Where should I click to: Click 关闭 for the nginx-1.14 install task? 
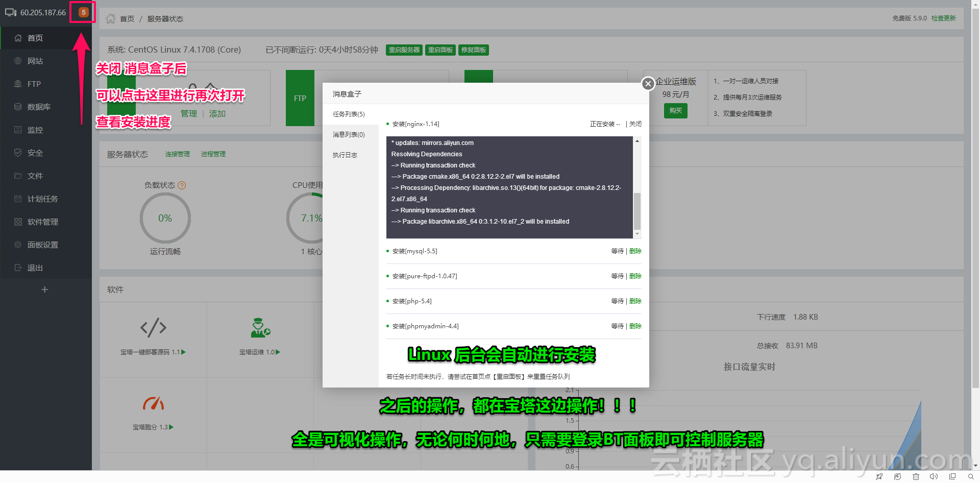635,124
